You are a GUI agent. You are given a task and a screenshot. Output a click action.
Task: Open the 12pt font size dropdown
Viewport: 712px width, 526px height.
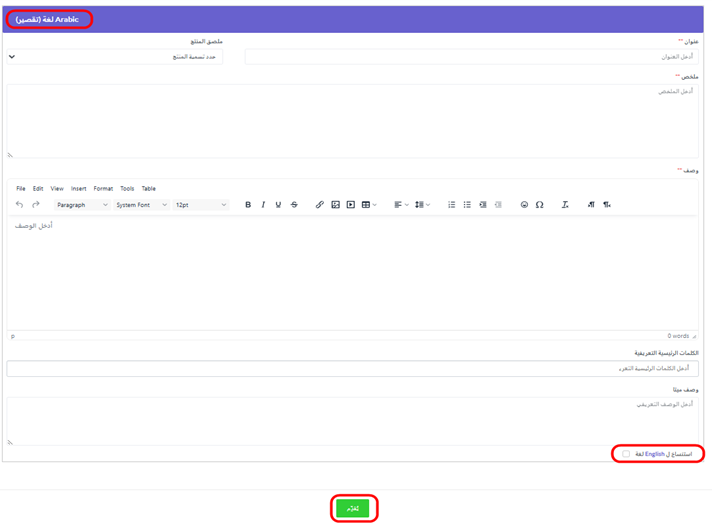pyautogui.click(x=201, y=205)
